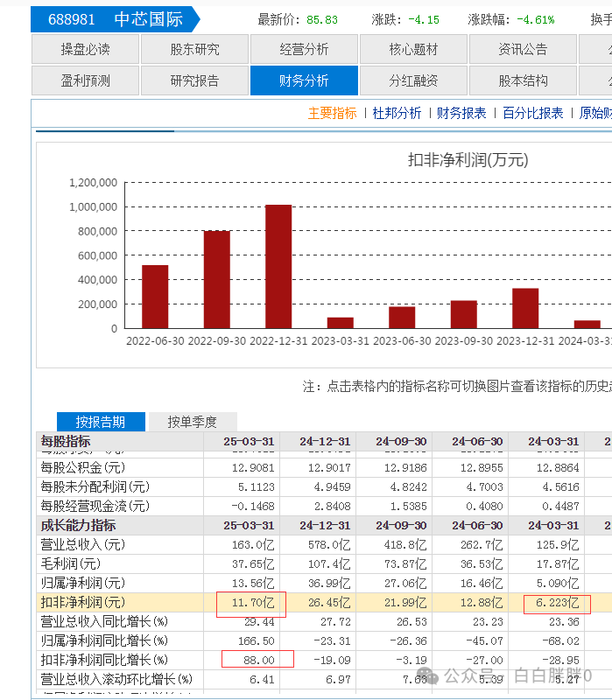Image resolution: width=612 pixels, height=700 pixels.
Task: Switch to 按单季度 view
Action: (x=192, y=422)
